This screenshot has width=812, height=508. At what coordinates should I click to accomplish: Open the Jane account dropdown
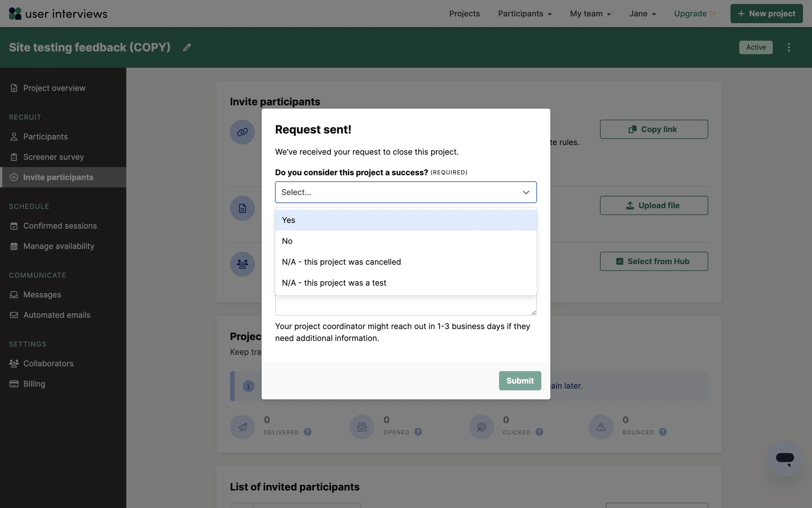(x=642, y=14)
